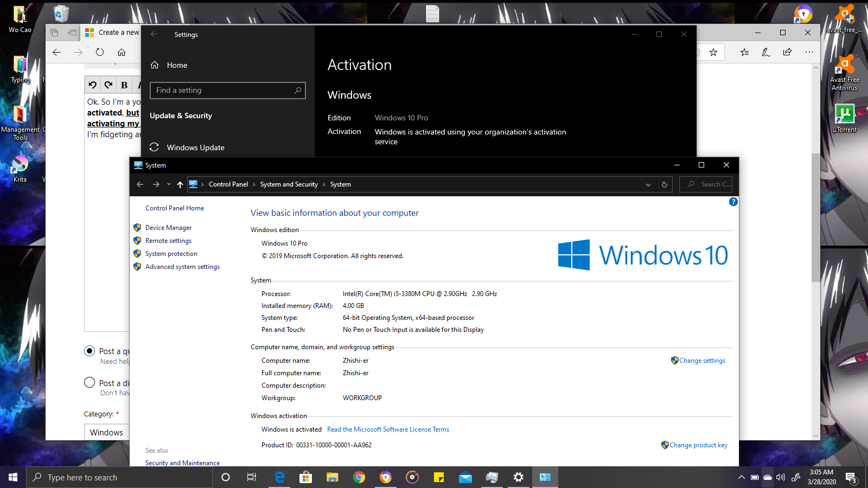Screen dimensions: 868x488
Task: Click Undo in forum editor toolbar
Action: [92, 85]
